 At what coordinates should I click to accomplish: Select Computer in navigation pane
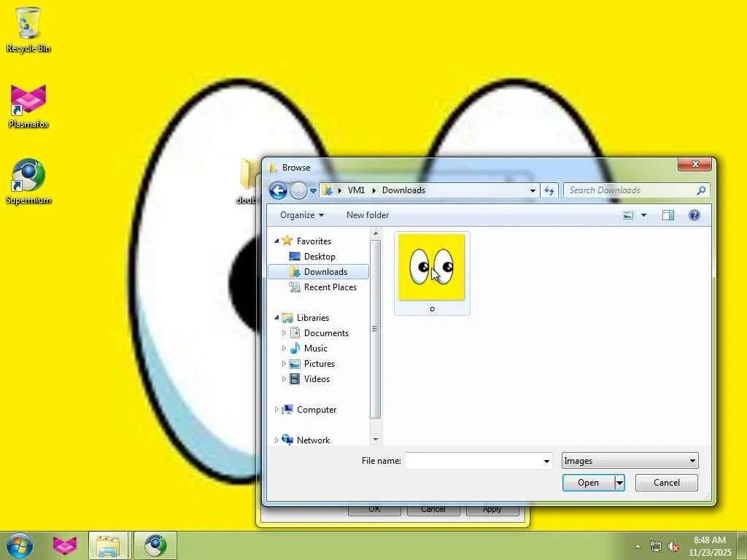pos(317,410)
